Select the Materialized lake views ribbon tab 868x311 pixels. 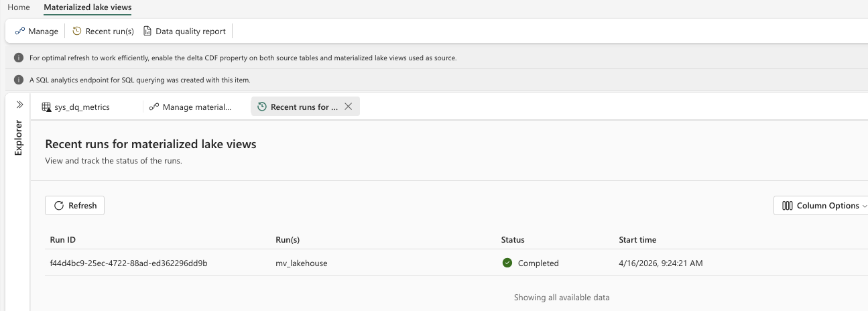coord(87,7)
